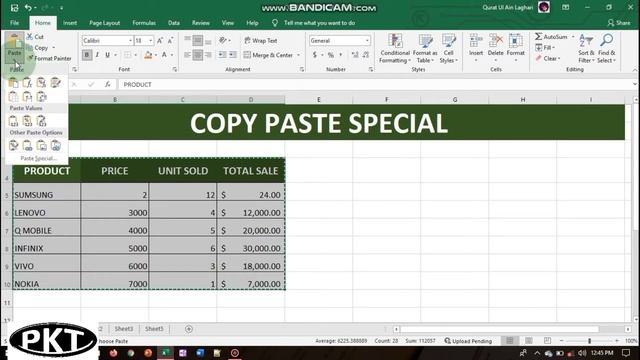Expand the AutoSum dropdown arrow
The width and height of the screenshot is (640, 360).
573,37
